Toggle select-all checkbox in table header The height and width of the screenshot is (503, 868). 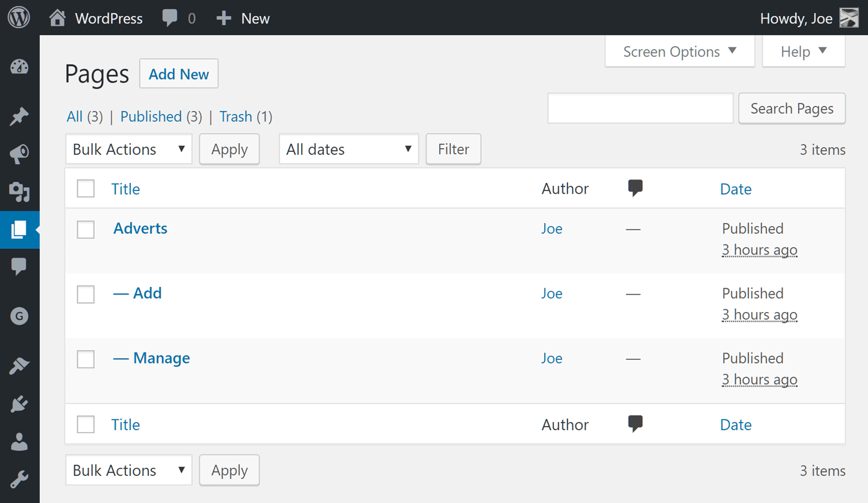tap(86, 189)
